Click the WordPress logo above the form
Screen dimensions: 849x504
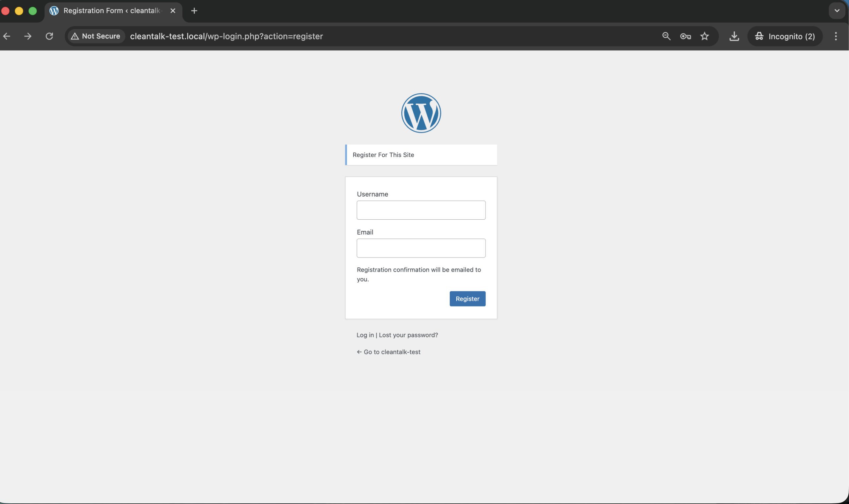pyautogui.click(x=421, y=113)
